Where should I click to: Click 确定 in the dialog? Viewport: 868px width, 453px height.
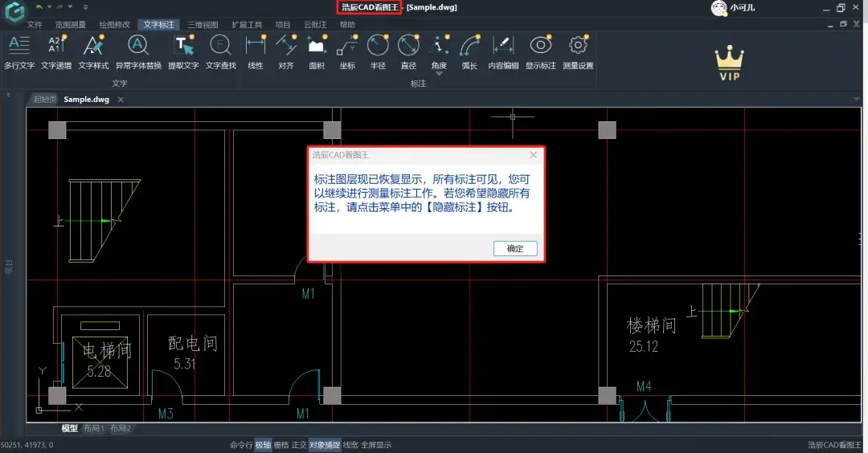[515, 249]
